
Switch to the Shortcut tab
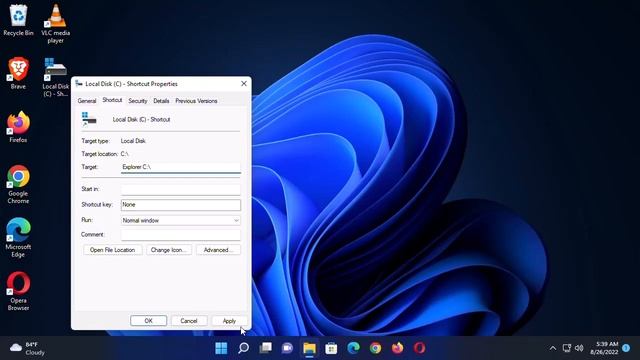pos(112,100)
